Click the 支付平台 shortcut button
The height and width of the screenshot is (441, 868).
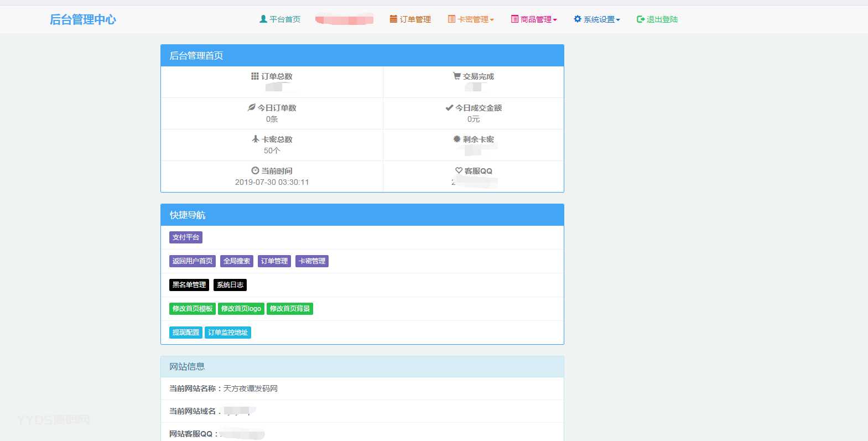tap(185, 237)
